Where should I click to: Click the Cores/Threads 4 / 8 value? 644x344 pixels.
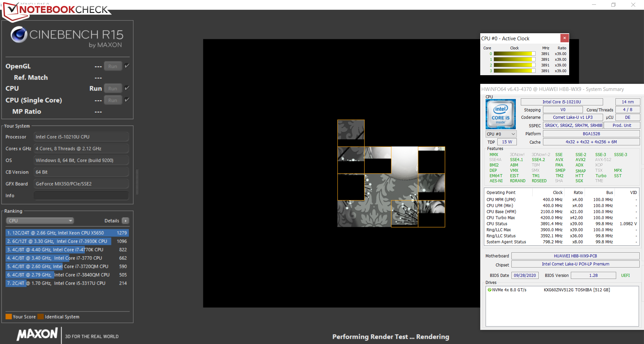click(628, 110)
